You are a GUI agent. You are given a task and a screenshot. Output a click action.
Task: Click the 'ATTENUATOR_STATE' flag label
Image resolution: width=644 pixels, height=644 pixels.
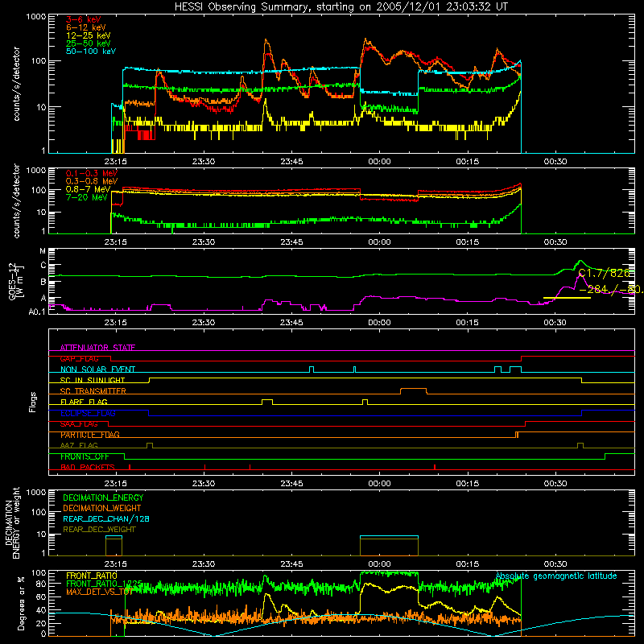[x=97, y=348]
